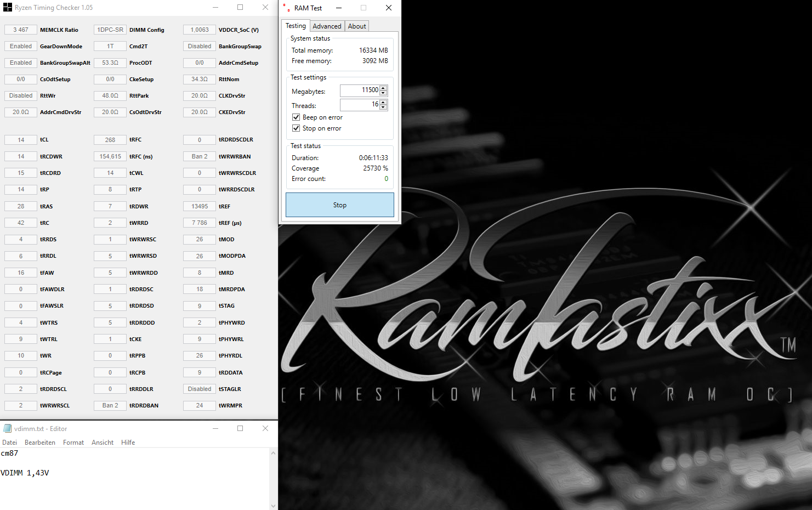Click the Duration value 0:06:11:33
This screenshot has width=812, height=510.
373,158
